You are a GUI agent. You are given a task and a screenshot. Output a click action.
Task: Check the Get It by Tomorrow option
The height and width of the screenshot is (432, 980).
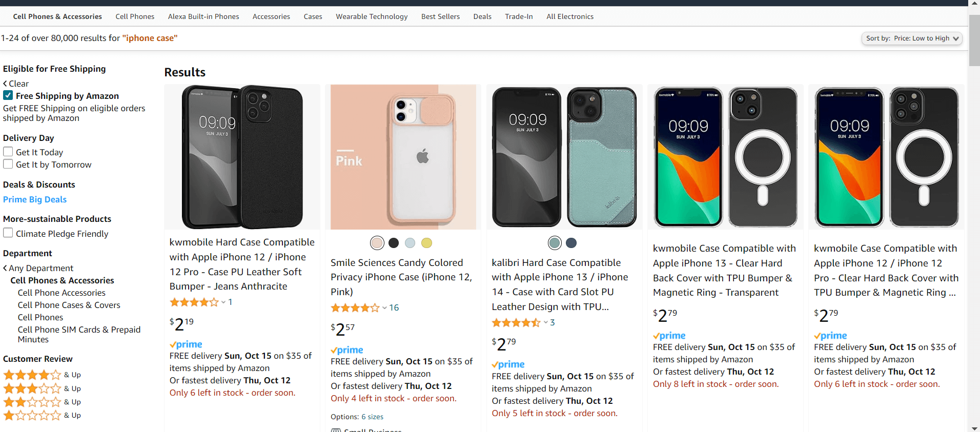point(8,163)
